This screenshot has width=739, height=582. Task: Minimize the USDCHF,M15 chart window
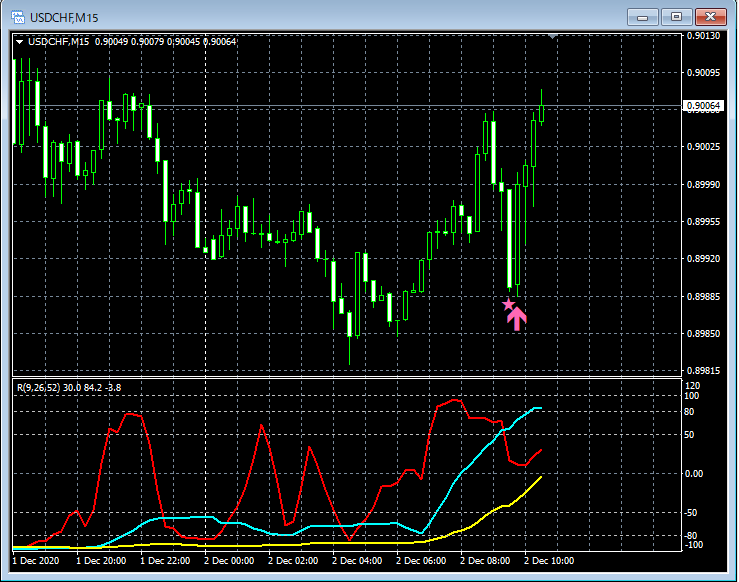(x=642, y=16)
